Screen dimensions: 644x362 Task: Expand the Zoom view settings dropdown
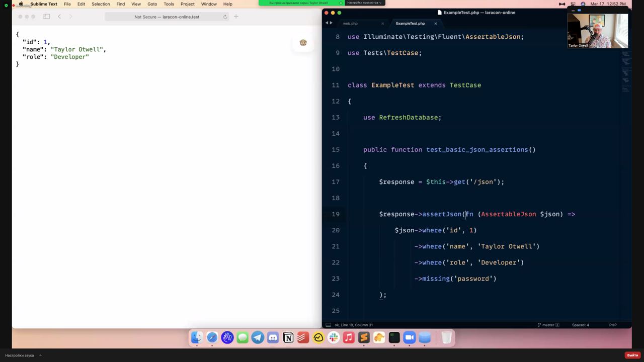pos(365,3)
